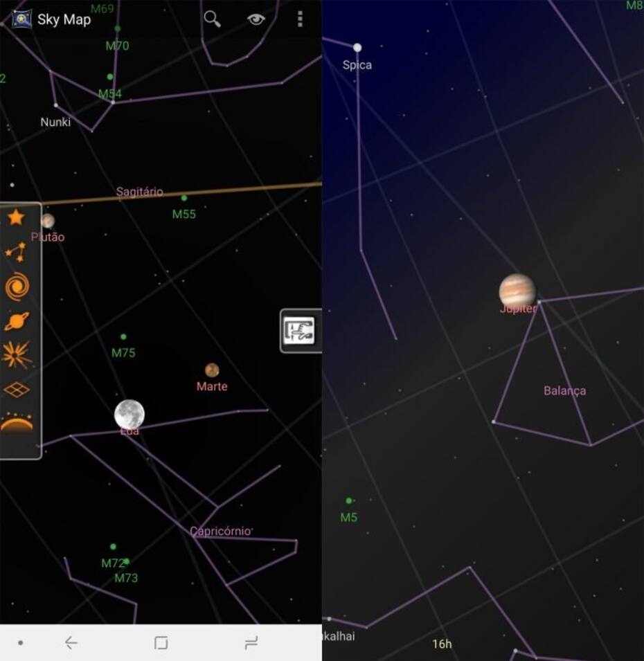Toggle the RA/Dec grid icon
The width and height of the screenshot is (644, 661).
(17, 390)
